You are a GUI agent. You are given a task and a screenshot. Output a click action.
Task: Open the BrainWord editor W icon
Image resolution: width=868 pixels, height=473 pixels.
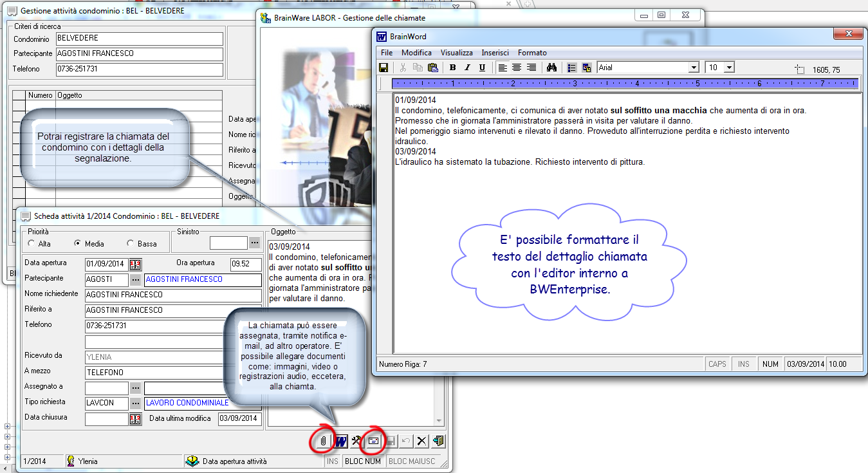coord(340,441)
